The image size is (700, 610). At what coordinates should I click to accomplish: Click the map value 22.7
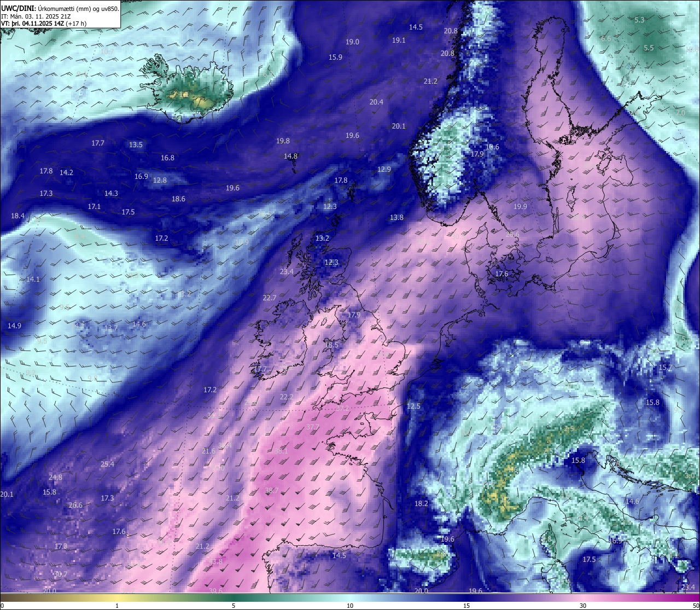270,298
